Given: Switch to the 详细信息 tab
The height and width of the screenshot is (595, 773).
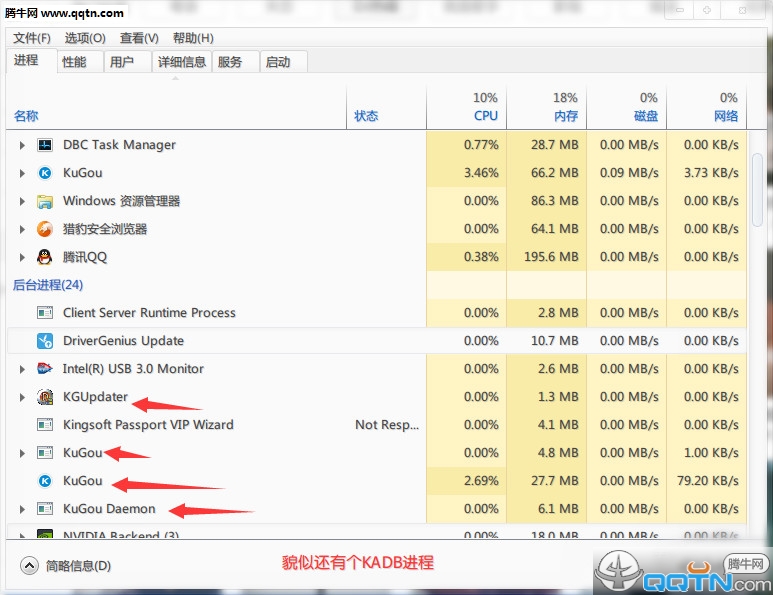Looking at the screenshot, I should [182, 62].
